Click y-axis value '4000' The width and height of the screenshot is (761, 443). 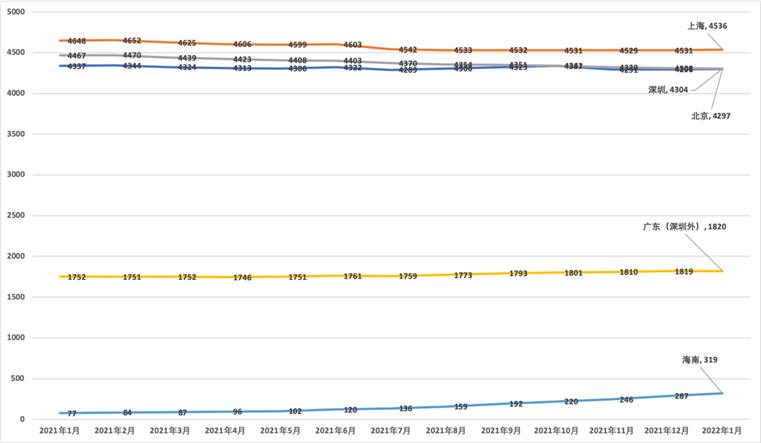(x=16, y=93)
